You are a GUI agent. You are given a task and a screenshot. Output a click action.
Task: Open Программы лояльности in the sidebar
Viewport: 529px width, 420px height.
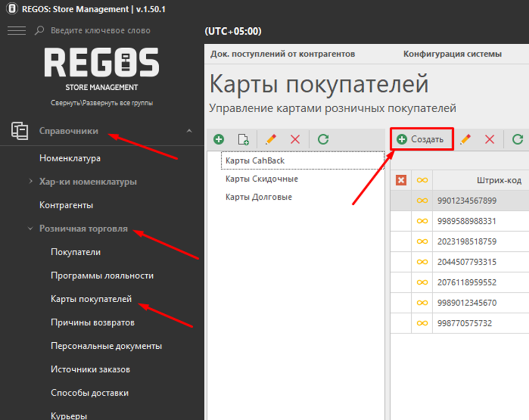point(102,275)
